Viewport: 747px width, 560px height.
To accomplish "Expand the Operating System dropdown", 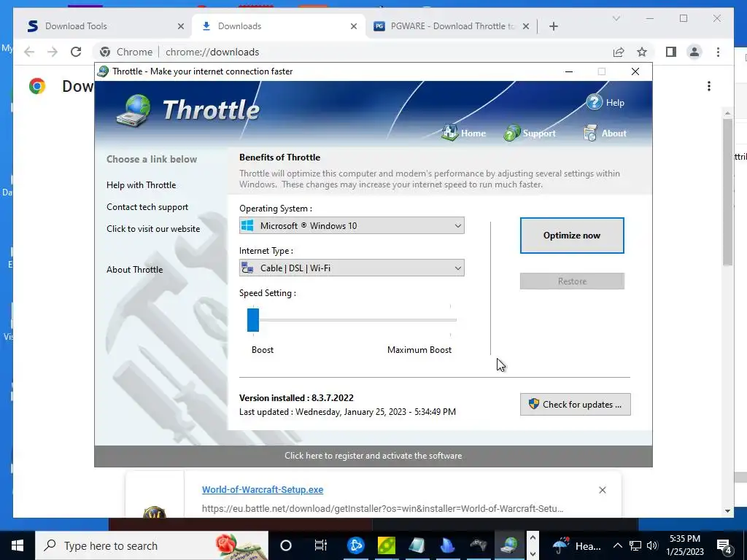I will 352,226.
